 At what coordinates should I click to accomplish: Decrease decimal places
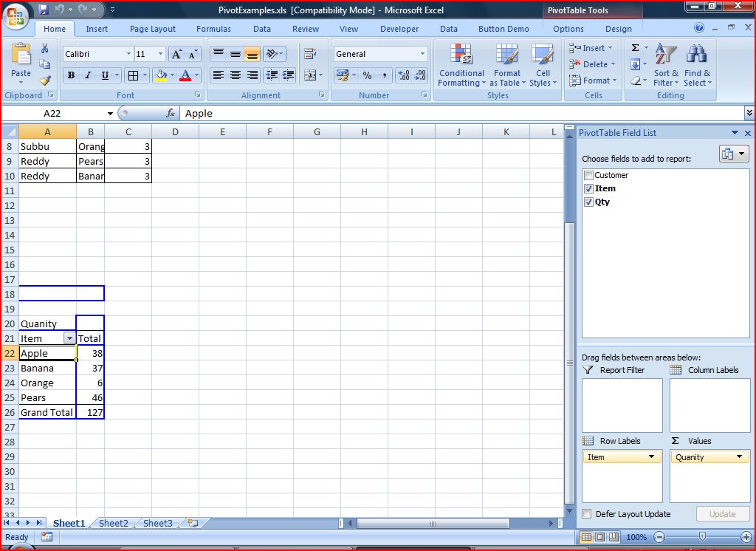420,75
